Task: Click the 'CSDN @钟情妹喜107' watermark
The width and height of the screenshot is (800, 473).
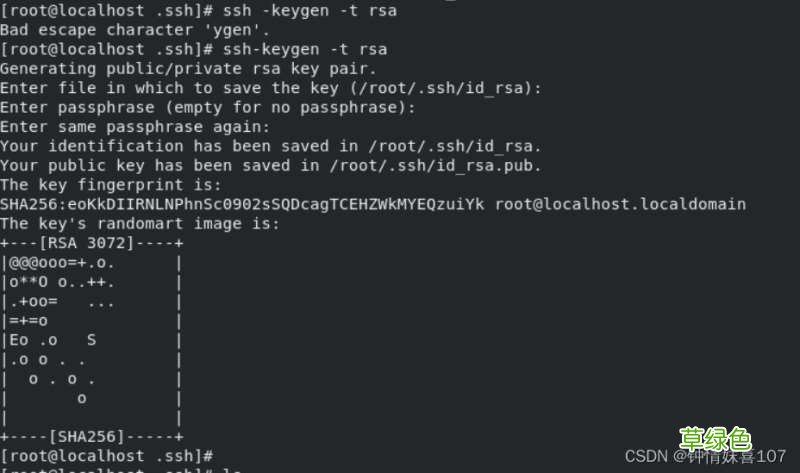Action: tap(705, 457)
